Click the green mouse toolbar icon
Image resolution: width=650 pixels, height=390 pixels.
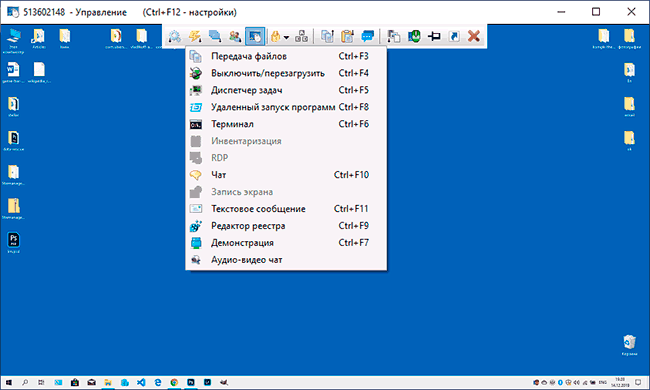[x=414, y=36]
